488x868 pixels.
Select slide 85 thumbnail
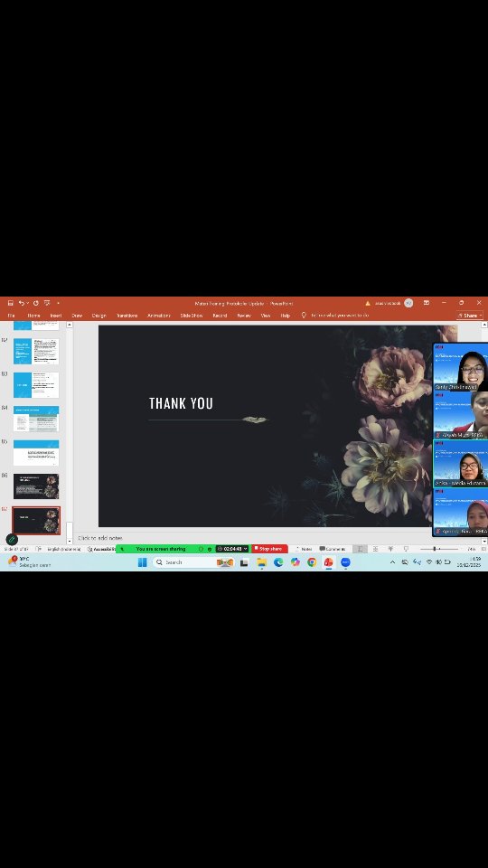pyautogui.click(x=36, y=452)
